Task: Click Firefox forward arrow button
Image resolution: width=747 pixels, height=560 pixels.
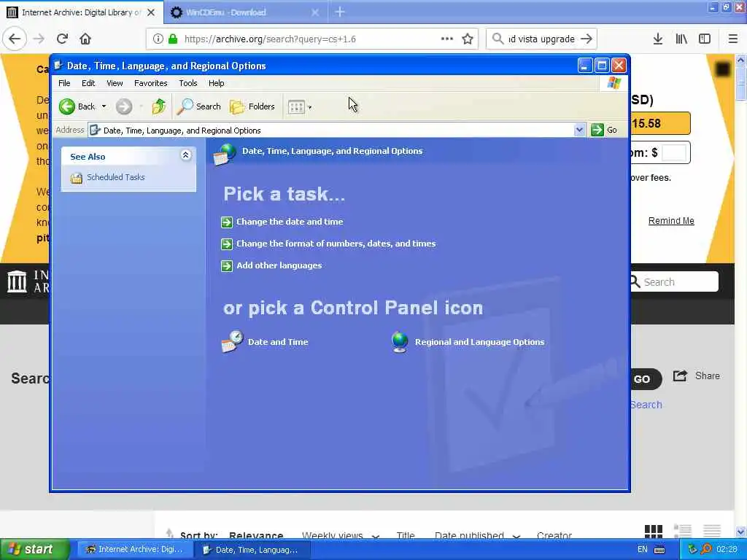Action: pyautogui.click(x=39, y=39)
